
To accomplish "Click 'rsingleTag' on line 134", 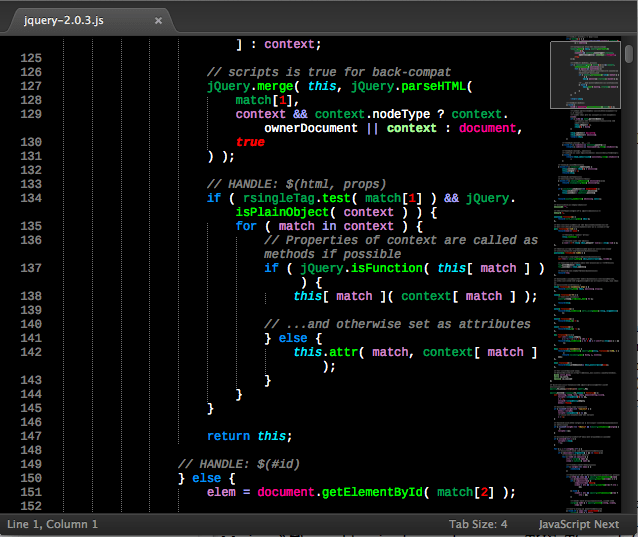I will pyautogui.click(x=279, y=198).
